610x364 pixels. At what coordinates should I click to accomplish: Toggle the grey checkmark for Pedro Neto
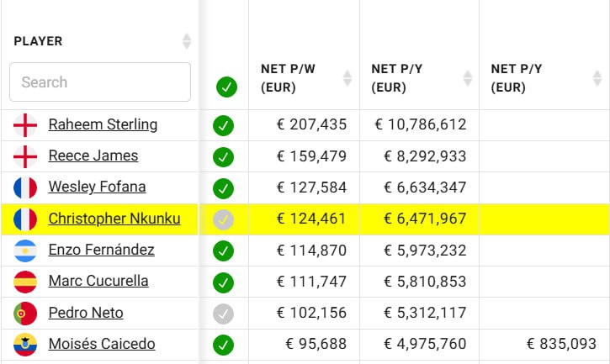point(223,313)
